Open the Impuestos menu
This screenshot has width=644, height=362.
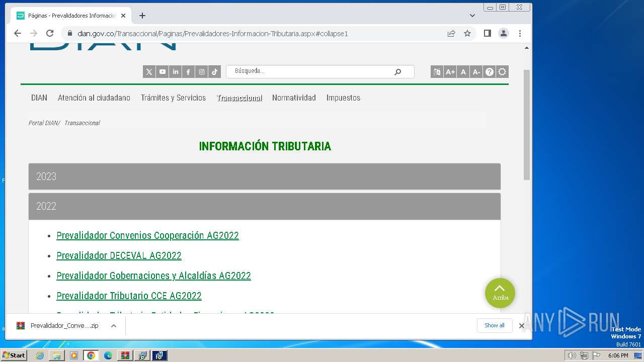click(343, 98)
